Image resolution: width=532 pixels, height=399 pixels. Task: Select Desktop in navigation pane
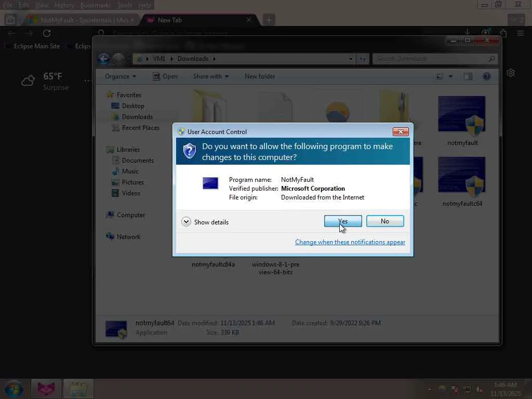132,106
